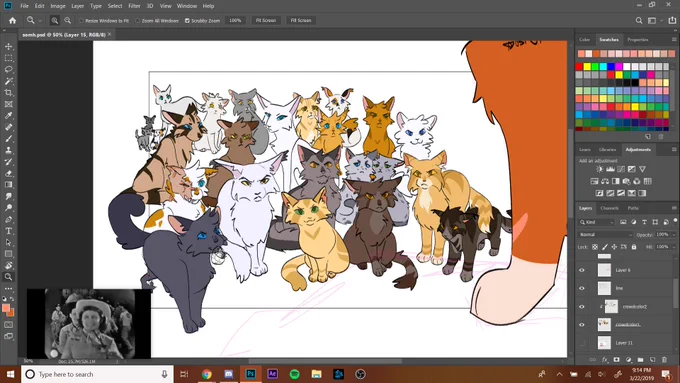Expand the layer Opacity dropdown arrow
This screenshot has width=680, height=383.
click(673, 235)
